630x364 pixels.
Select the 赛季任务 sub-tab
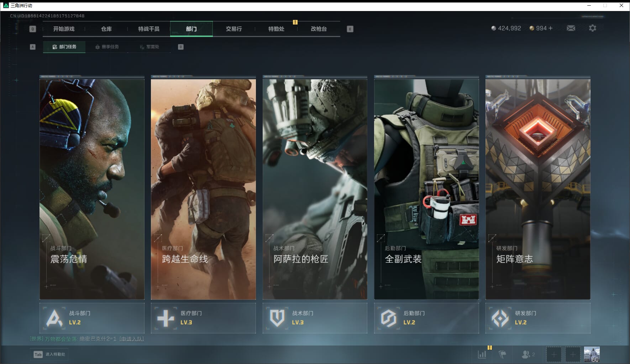coord(107,47)
